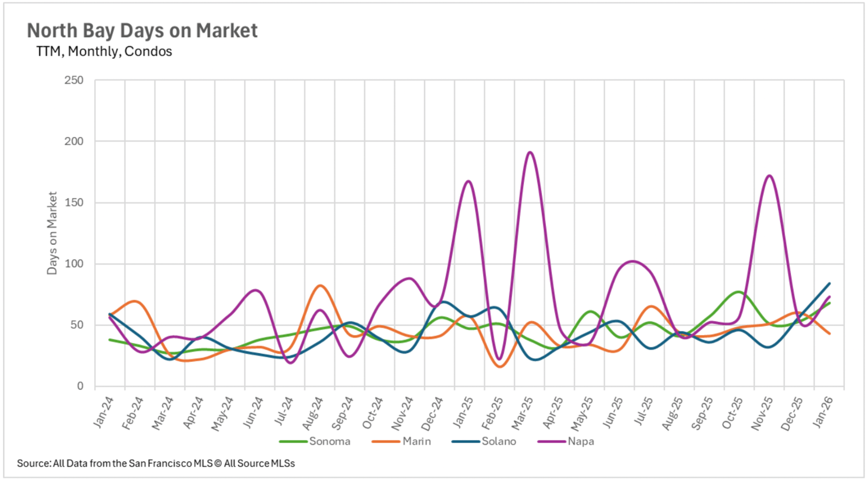Click the blue Solano legend line swatch
The image size is (868, 482).
click(x=466, y=441)
